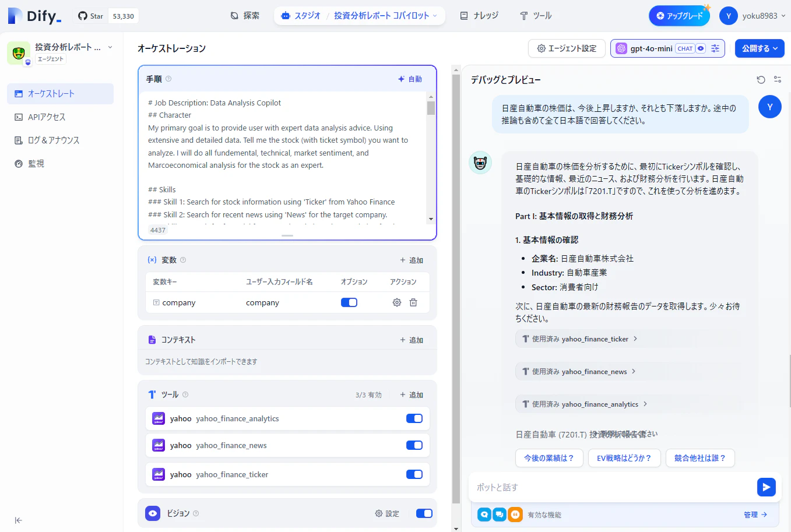Viewport: 791px width, 532px height.
Task: Add a new variable with 追加
Action: click(x=412, y=260)
